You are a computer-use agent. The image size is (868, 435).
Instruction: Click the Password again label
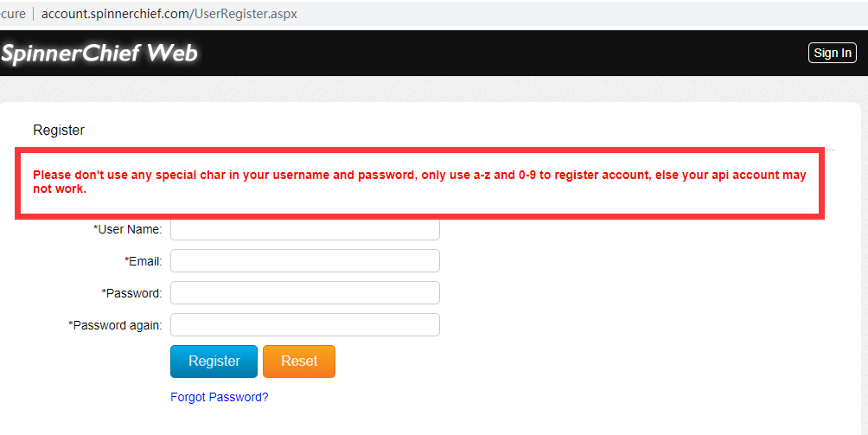pos(115,325)
